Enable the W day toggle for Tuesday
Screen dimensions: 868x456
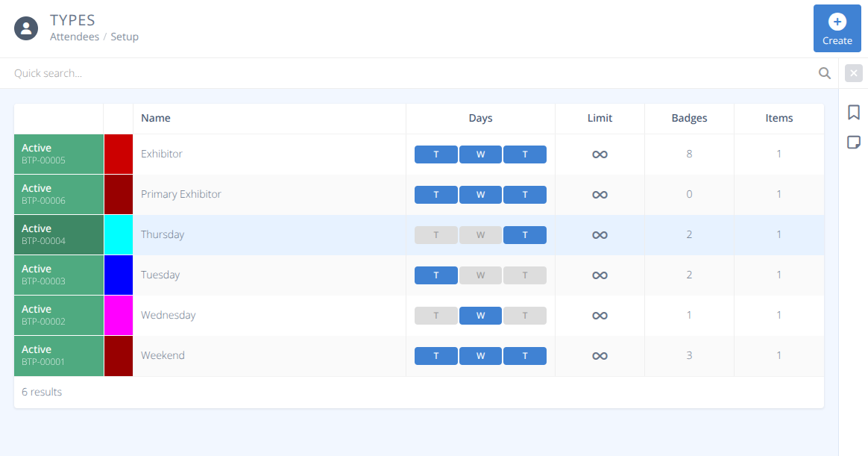tap(480, 275)
